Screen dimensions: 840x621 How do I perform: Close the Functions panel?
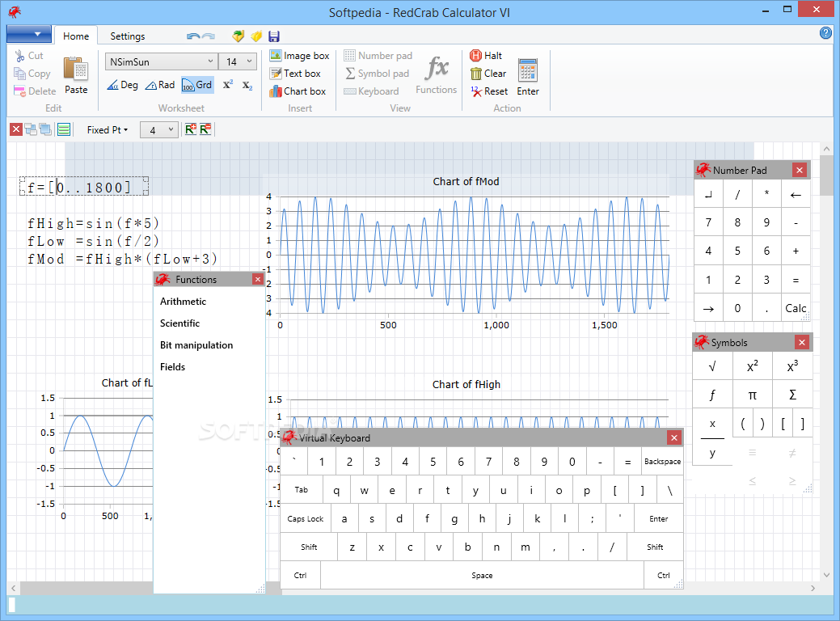[258, 279]
